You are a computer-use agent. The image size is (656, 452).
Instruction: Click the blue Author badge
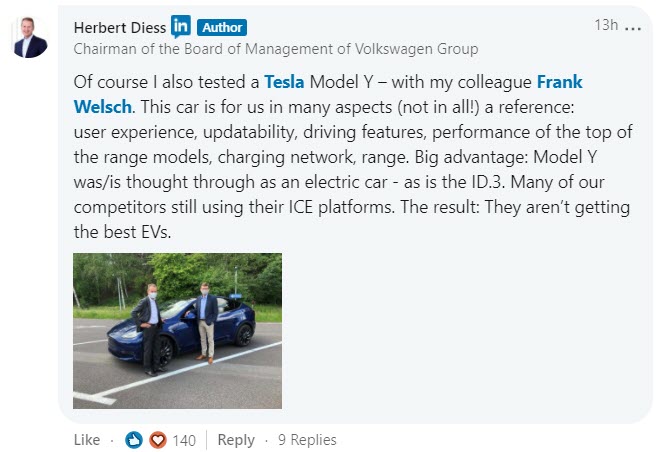point(222,28)
